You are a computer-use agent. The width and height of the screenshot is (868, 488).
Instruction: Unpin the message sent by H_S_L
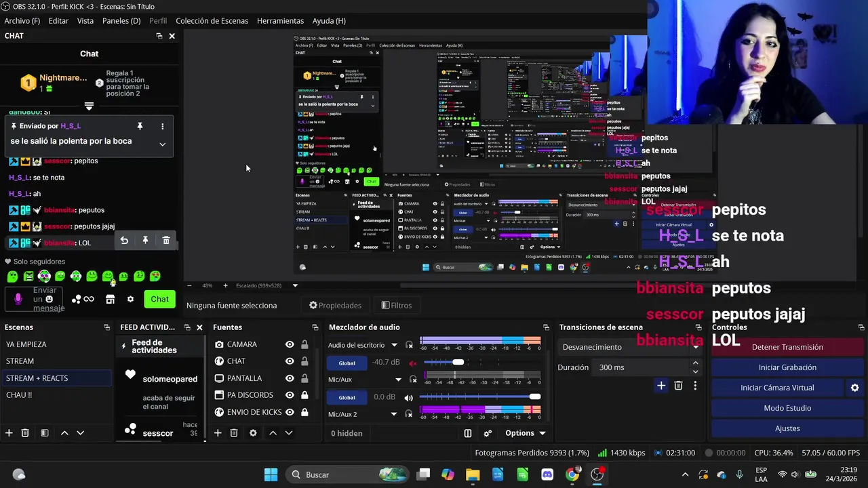click(x=140, y=126)
